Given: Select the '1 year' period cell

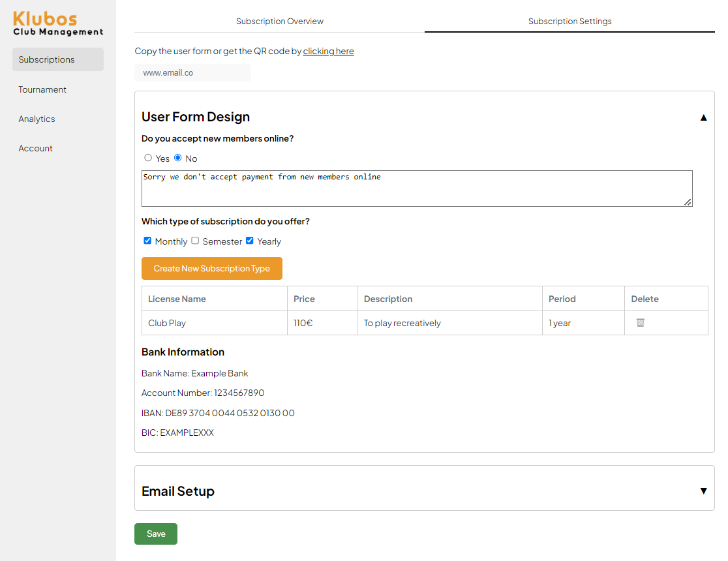Looking at the screenshot, I should (583, 323).
